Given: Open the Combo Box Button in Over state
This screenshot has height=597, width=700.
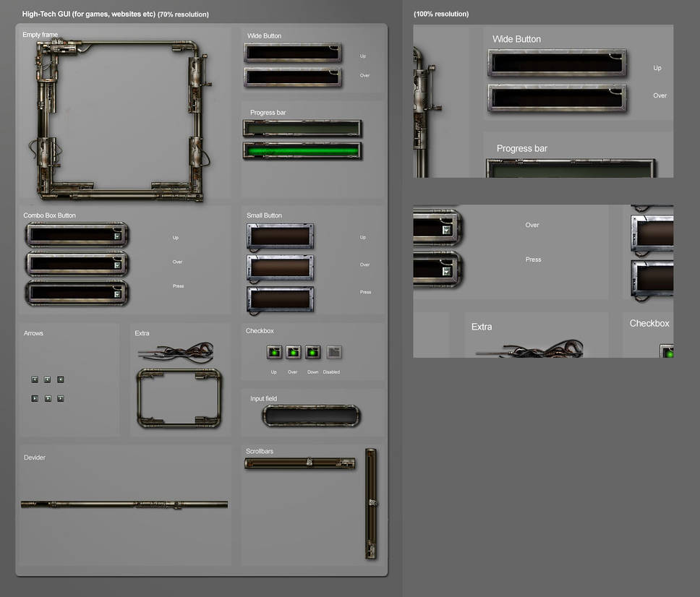Looking at the screenshot, I should (x=77, y=264).
